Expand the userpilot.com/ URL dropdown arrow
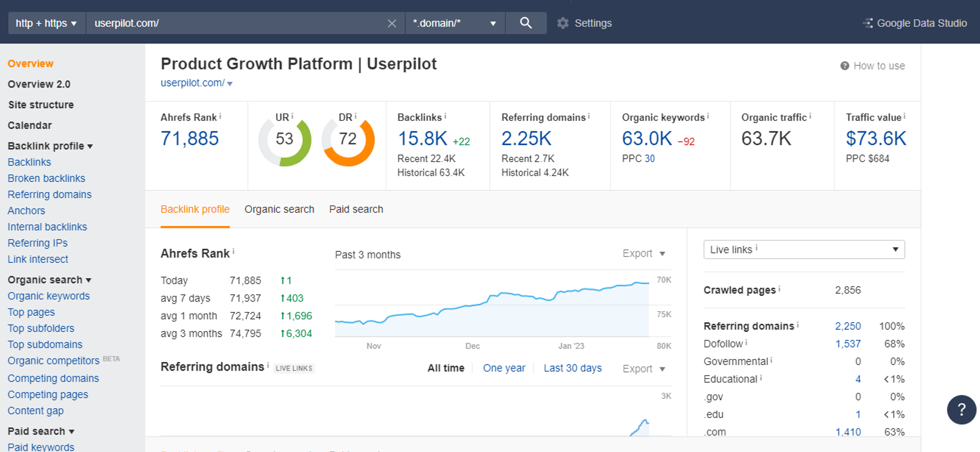This screenshot has width=980, height=452. 230,84
